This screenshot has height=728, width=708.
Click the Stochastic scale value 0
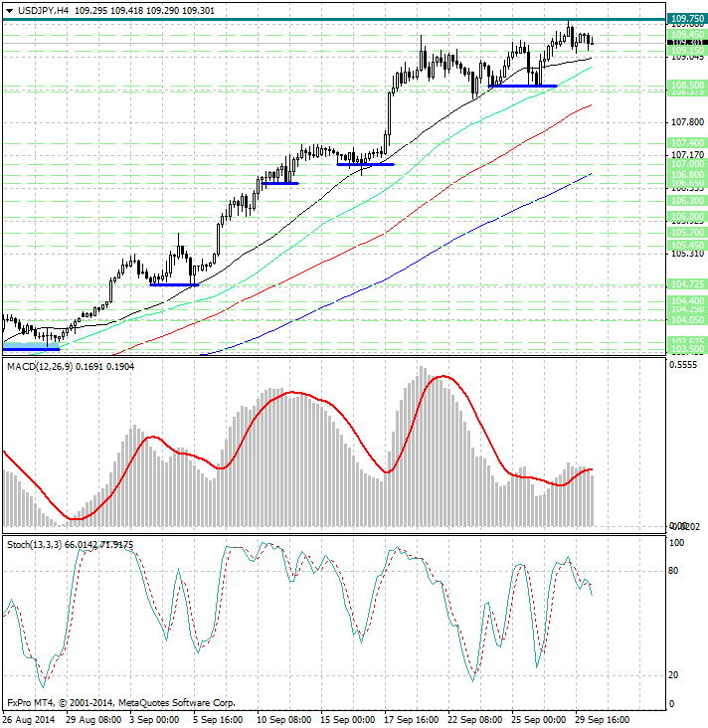click(x=671, y=704)
